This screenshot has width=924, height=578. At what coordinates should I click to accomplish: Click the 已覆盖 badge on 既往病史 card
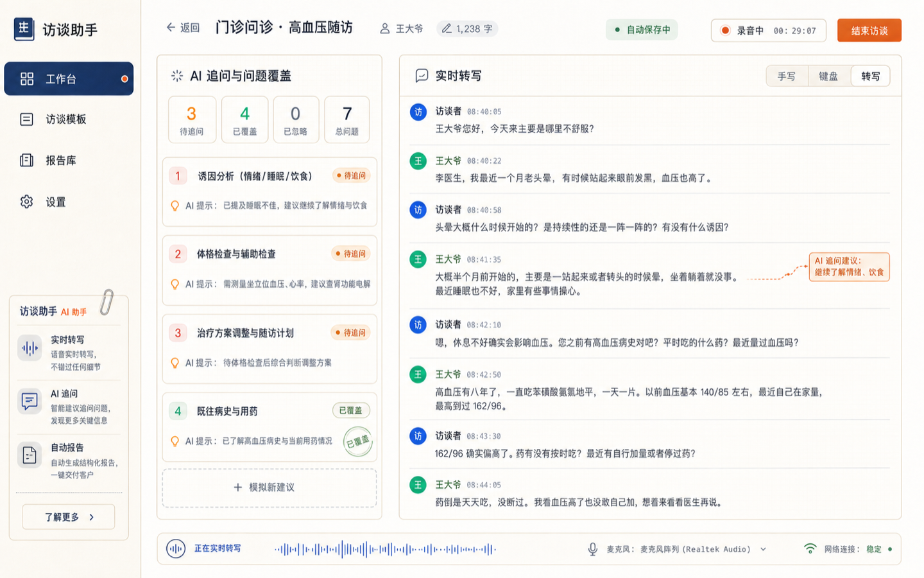[351, 410]
